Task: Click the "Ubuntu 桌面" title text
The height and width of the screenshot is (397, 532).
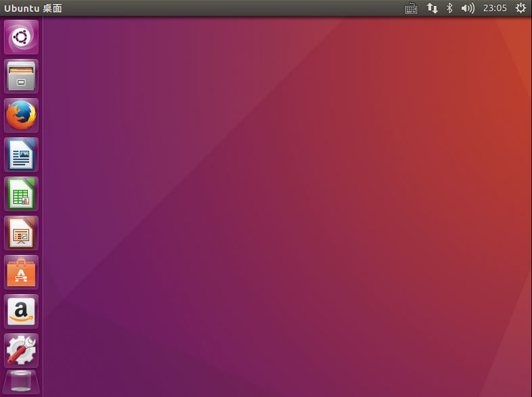Action: click(33, 8)
